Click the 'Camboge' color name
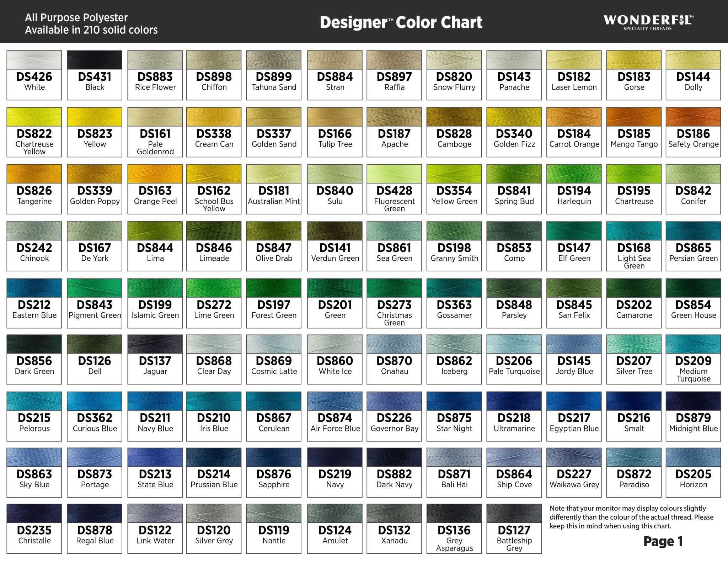Viewport: 728px width, 563px height. tap(454, 144)
